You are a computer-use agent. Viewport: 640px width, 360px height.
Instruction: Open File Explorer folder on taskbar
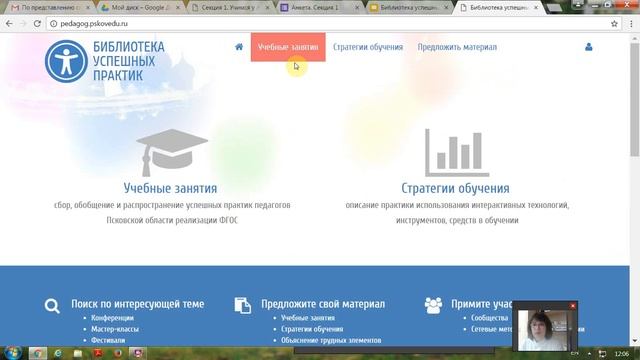coord(78,353)
